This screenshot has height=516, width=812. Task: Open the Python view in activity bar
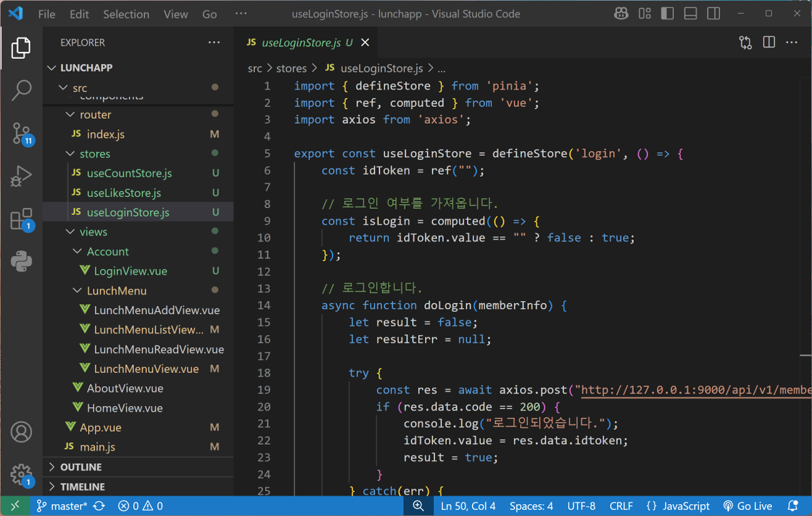[21, 261]
